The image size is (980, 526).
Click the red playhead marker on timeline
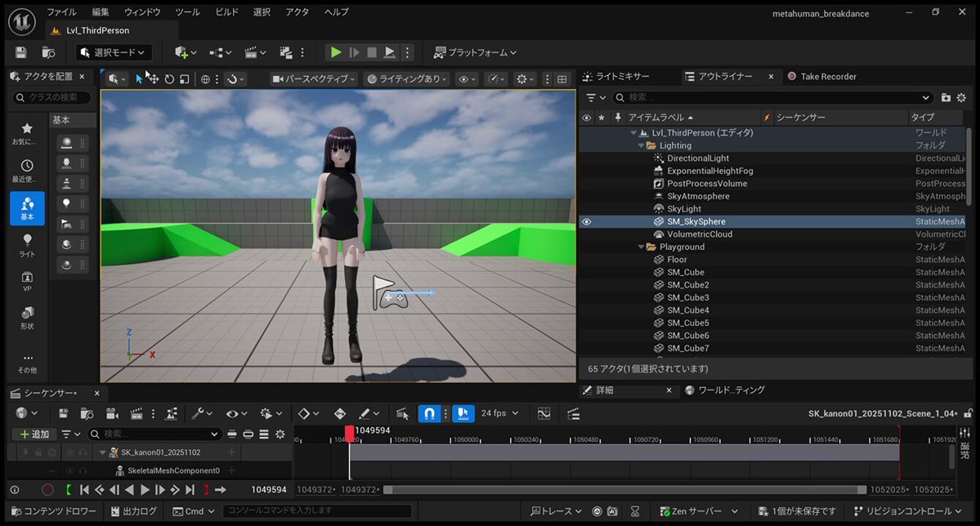coord(349,432)
